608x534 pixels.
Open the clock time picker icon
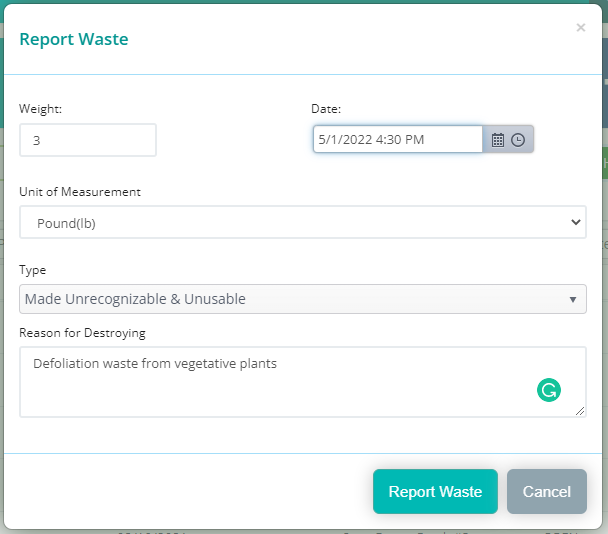(518, 140)
